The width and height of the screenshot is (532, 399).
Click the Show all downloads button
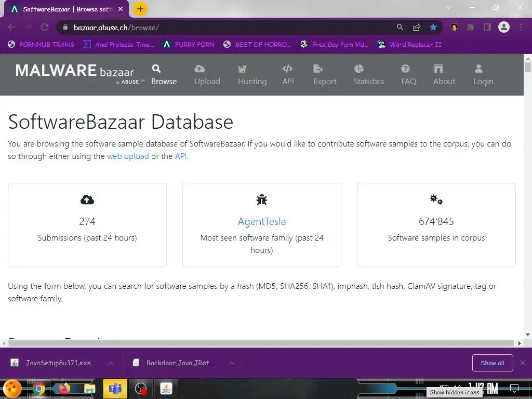pyautogui.click(x=493, y=363)
